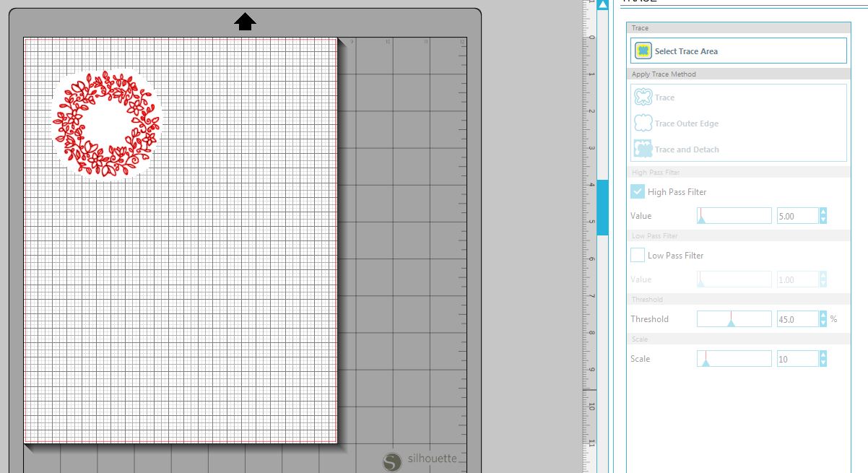
Task: Focus the Scale value field showing 10
Action: coord(797,359)
